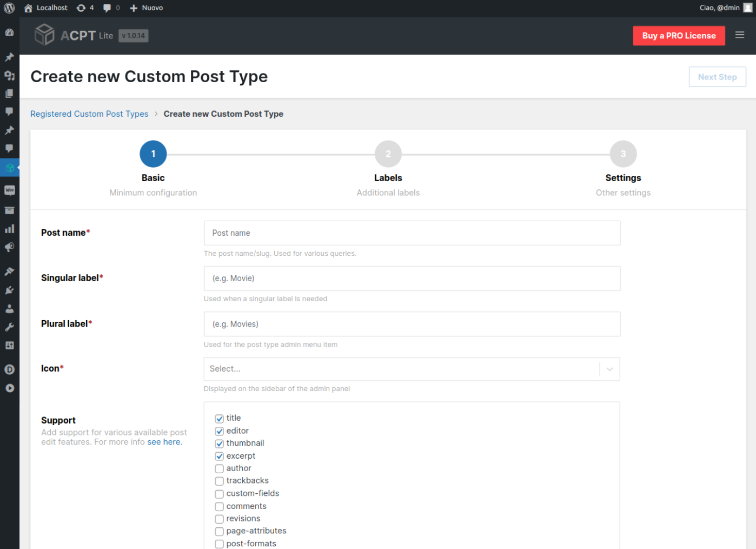Open Registered Custom Post Types breadcrumb link

pyautogui.click(x=89, y=114)
